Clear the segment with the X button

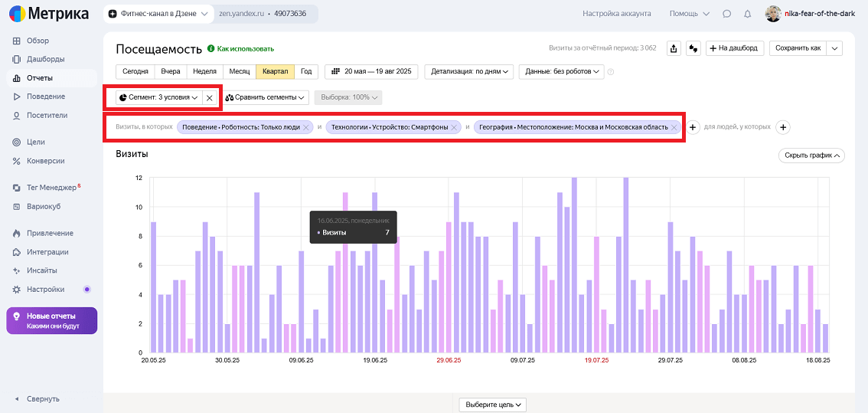click(210, 98)
